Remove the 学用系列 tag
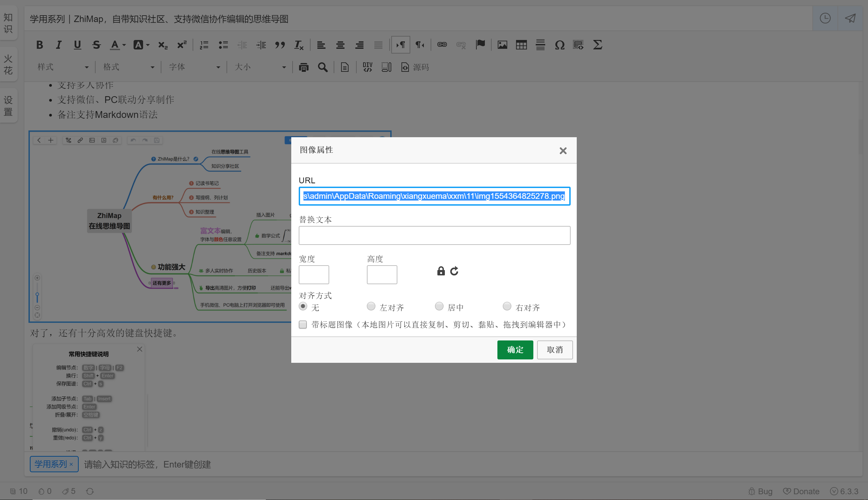868x500 pixels. (71, 464)
